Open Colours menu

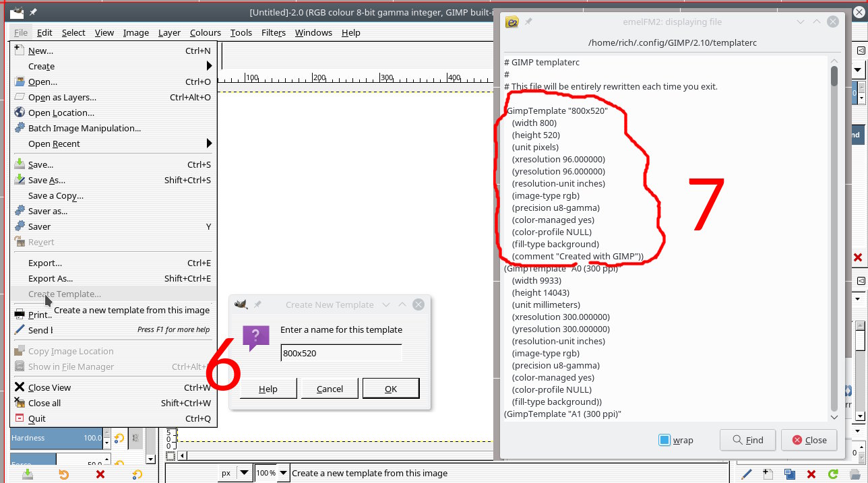coord(206,32)
